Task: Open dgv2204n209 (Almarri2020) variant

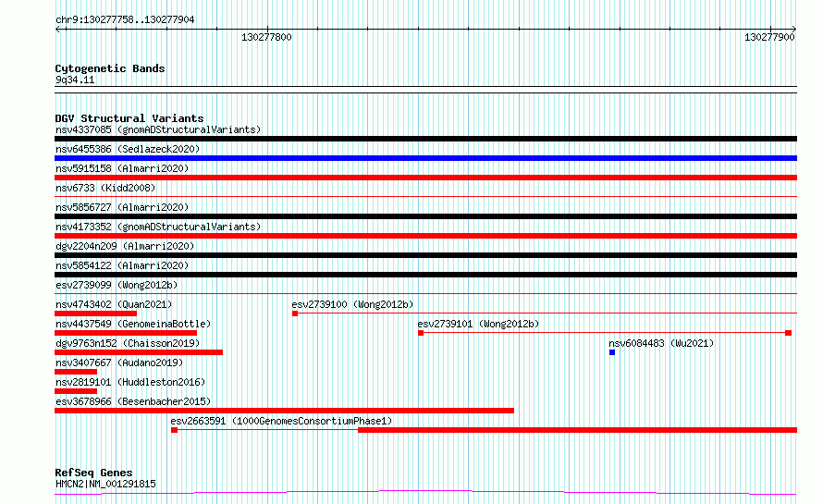Action: (x=125, y=246)
